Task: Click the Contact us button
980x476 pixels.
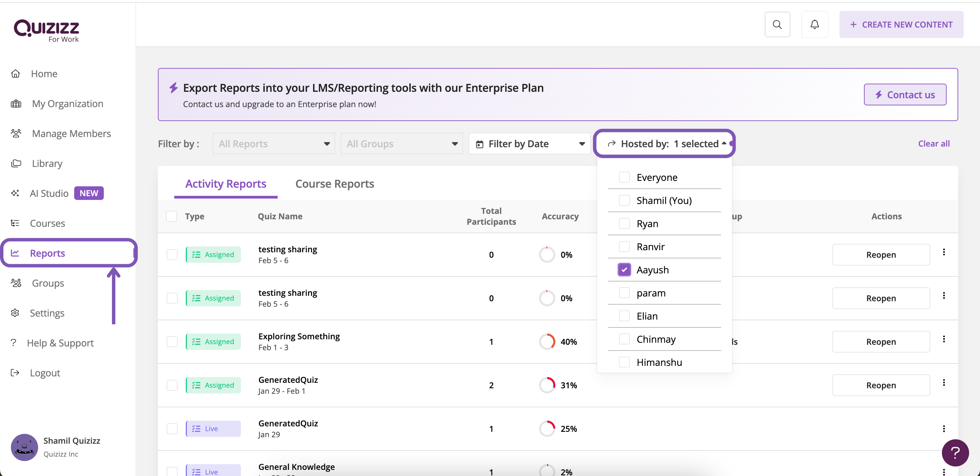Action: (x=905, y=95)
